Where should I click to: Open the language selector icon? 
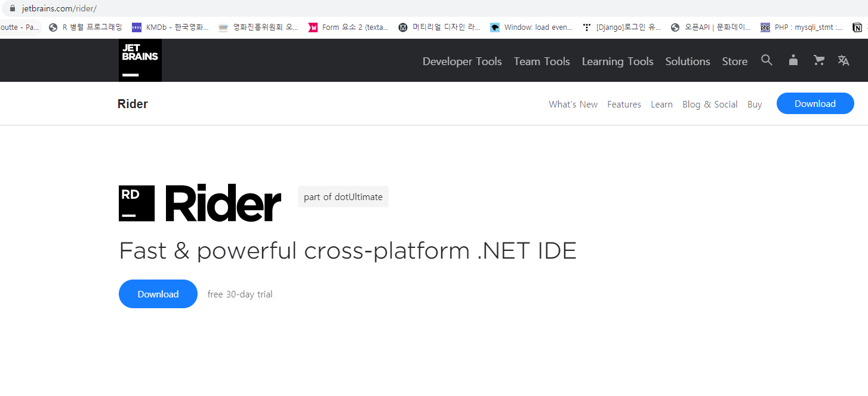click(x=844, y=60)
